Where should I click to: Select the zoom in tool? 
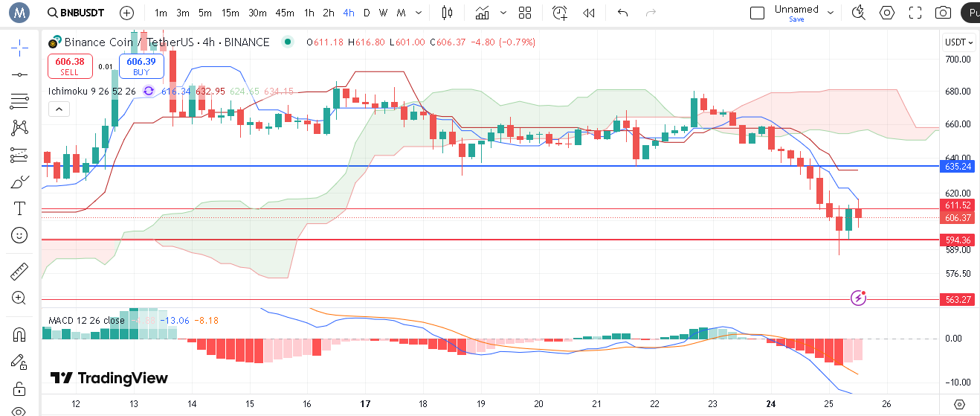[20, 298]
